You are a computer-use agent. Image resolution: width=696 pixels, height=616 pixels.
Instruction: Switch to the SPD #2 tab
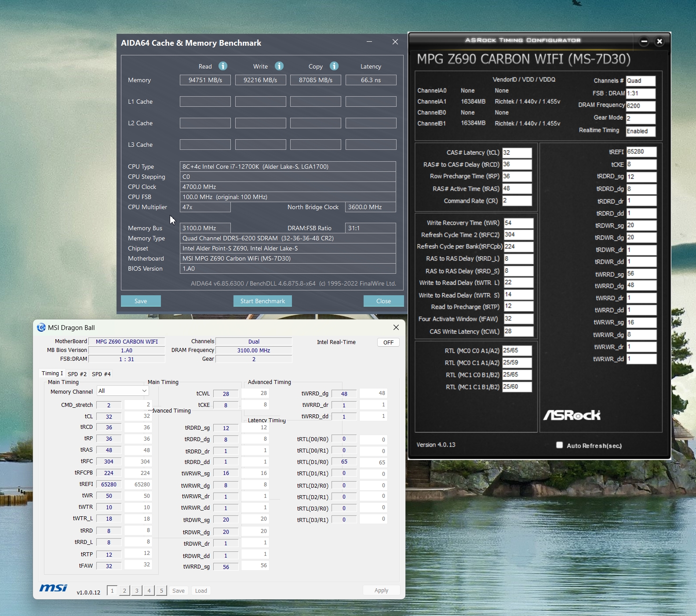coord(77,374)
